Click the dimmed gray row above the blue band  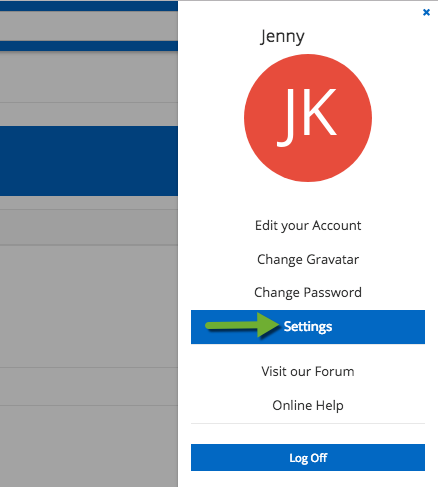89,114
